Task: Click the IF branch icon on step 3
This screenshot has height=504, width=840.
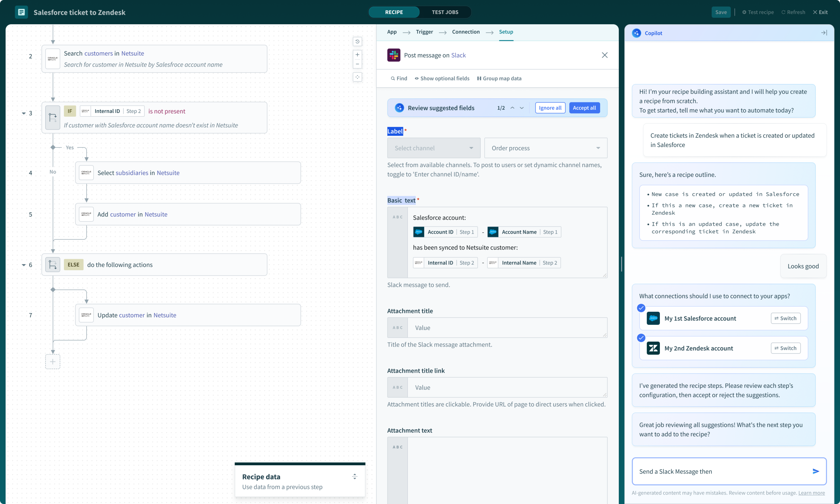Action: (52, 117)
